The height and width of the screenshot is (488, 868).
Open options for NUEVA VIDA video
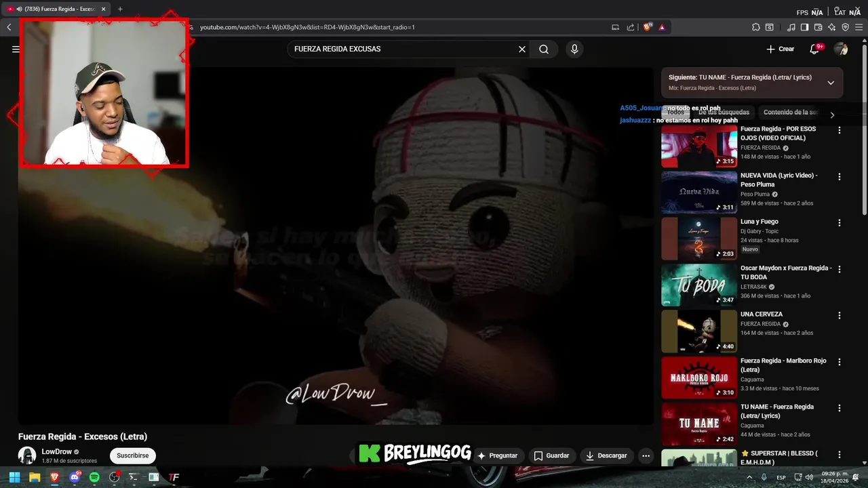tap(840, 176)
